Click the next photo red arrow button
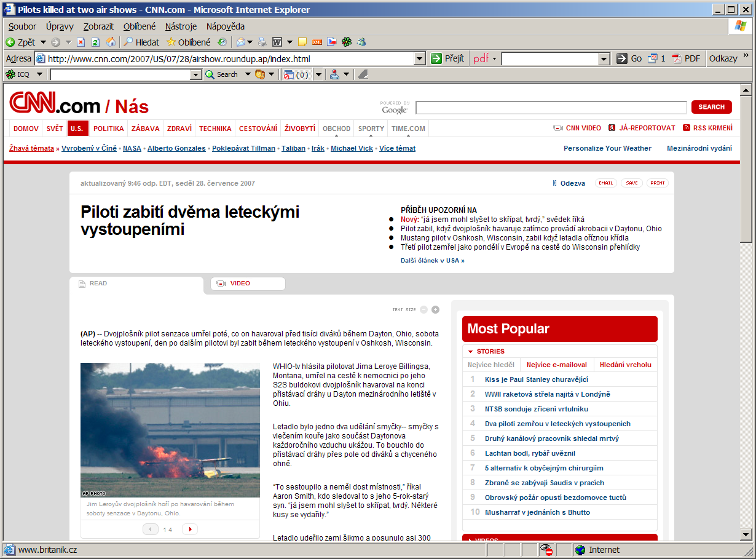The width and height of the screenshot is (756, 559). click(x=190, y=529)
